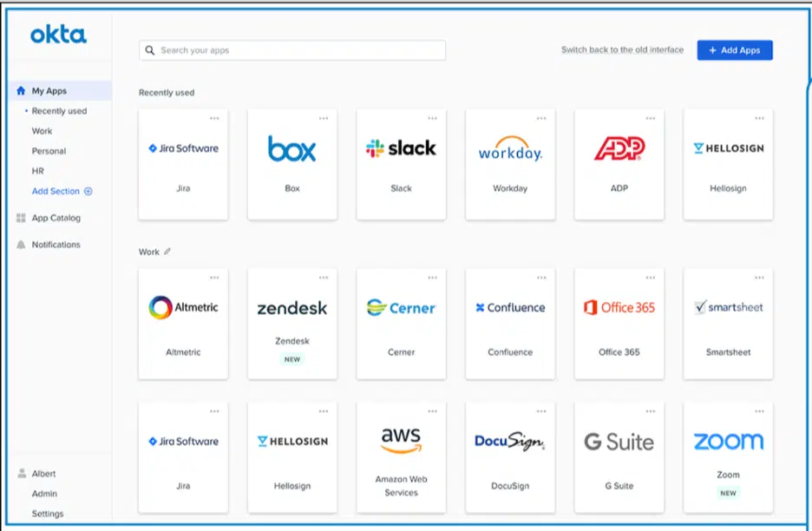Image resolution: width=812 pixels, height=531 pixels.
Task: Open the three-dots menu on Zendesk tile
Action: (324, 278)
